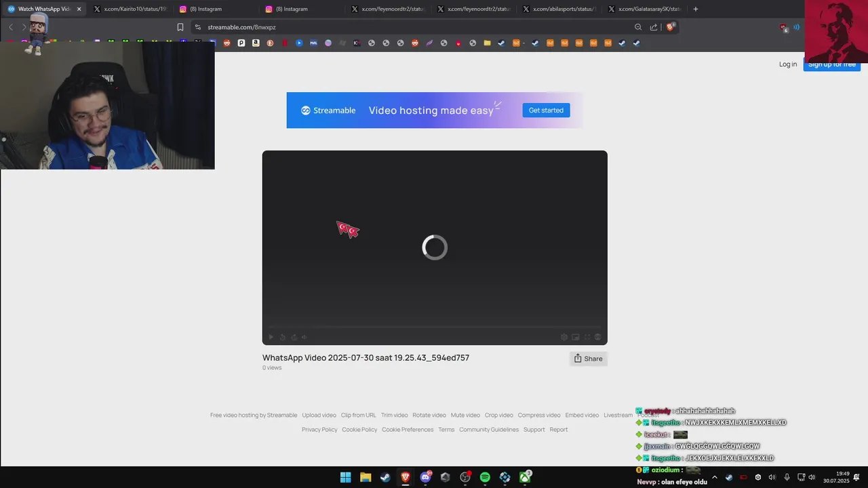Click Clip from URL footer link
The height and width of the screenshot is (488, 868).
coord(358,415)
